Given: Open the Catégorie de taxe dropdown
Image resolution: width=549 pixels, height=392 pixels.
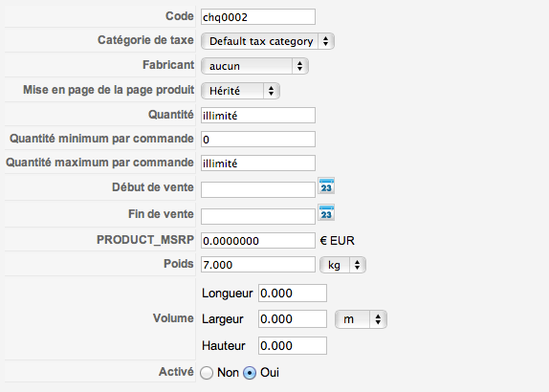Looking at the screenshot, I should point(268,41).
